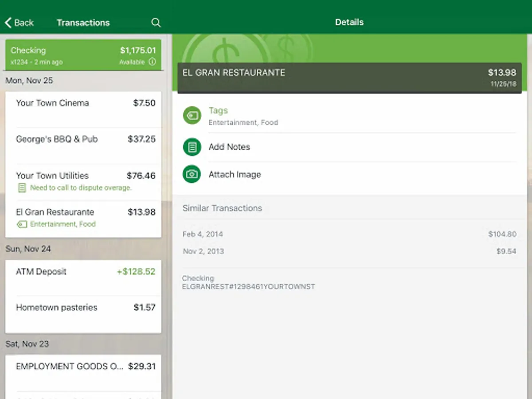Click the $1.57 pasteries amount
This screenshot has height=399, width=532.
click(145, 308)
